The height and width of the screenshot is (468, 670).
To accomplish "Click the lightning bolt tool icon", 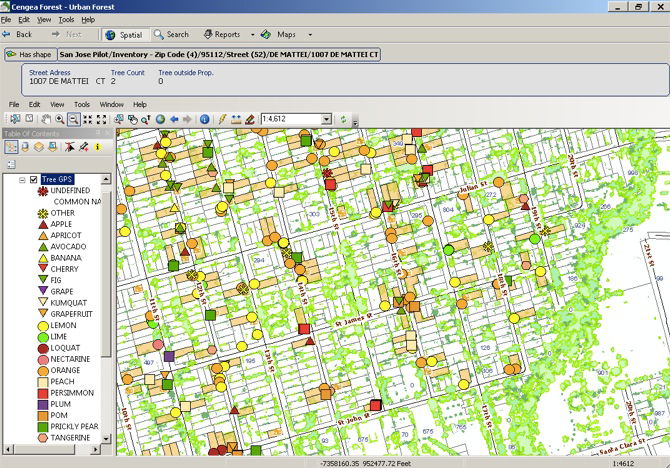I will point(222,119).
